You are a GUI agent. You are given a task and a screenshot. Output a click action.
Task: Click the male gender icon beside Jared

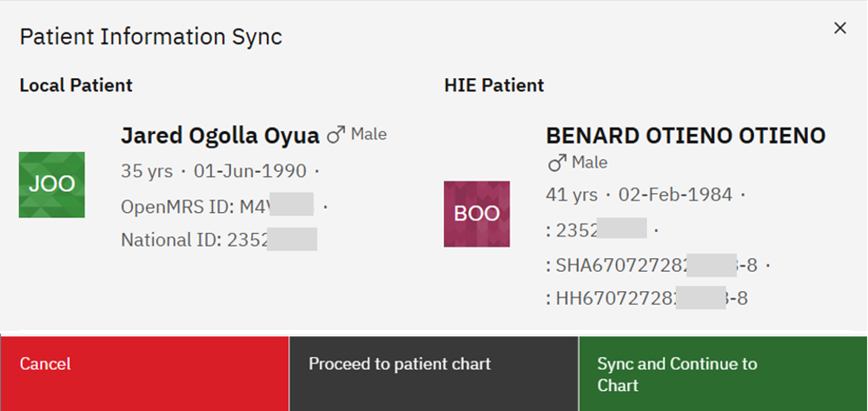[335, 135]
